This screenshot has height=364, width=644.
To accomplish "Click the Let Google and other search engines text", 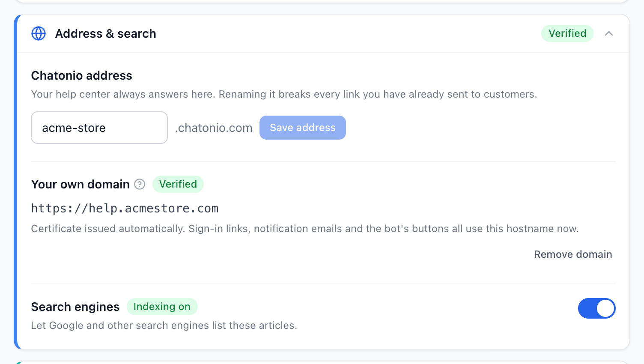I will coord(164,325).
